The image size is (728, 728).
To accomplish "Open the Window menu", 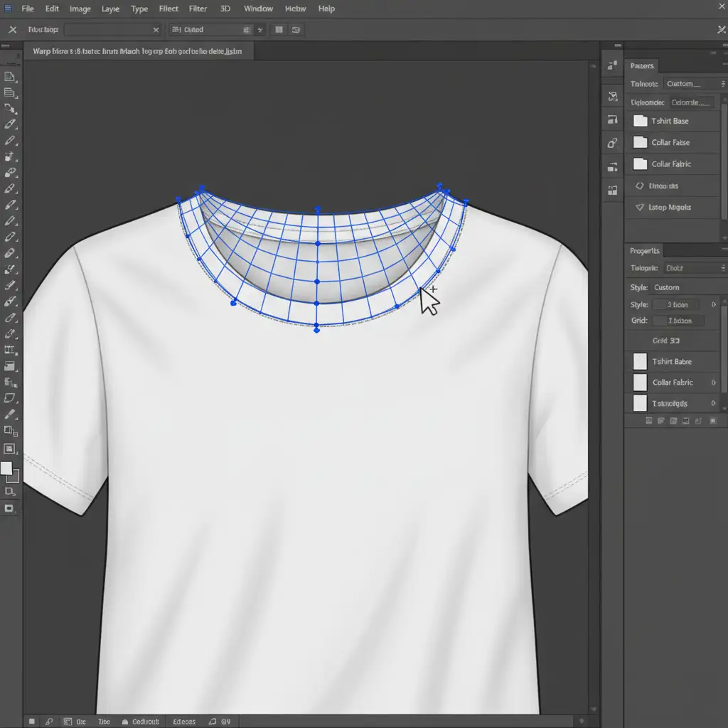I will [258, 9].
